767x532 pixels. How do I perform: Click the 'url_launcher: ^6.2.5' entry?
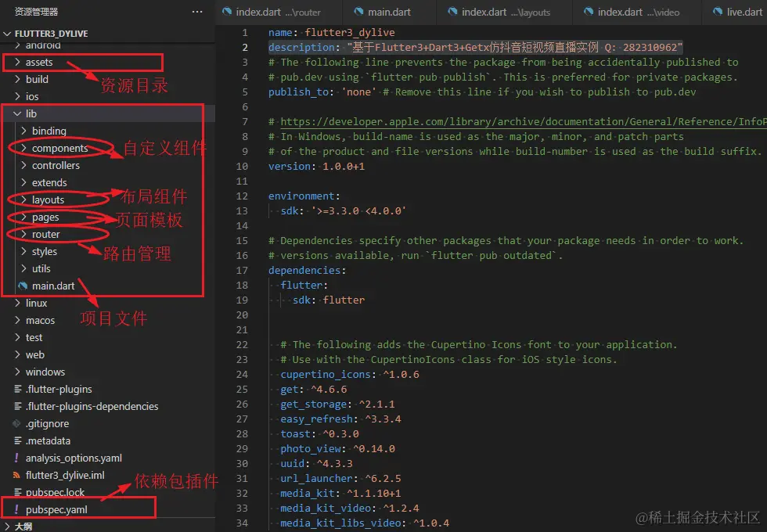pyautogui.click(x=340, y=479)
